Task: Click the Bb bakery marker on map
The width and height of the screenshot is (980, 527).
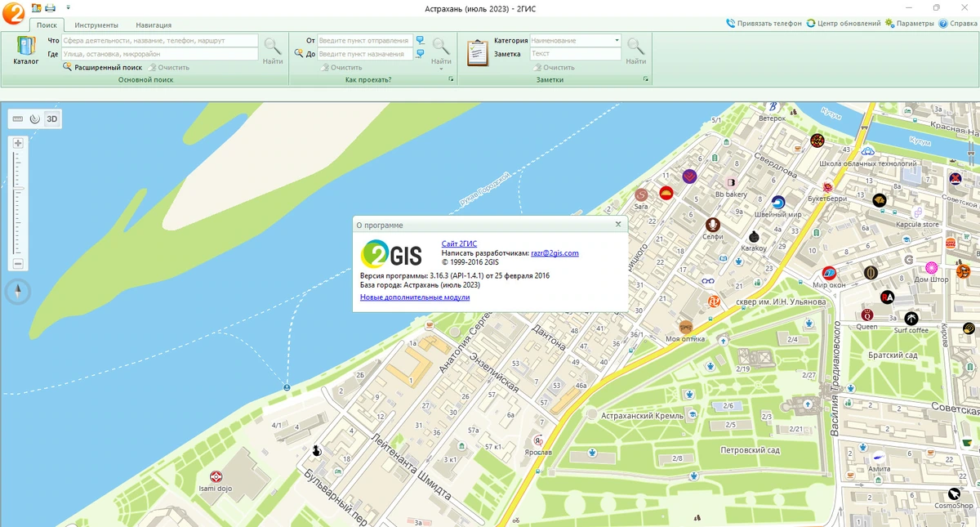Action: 731,182
